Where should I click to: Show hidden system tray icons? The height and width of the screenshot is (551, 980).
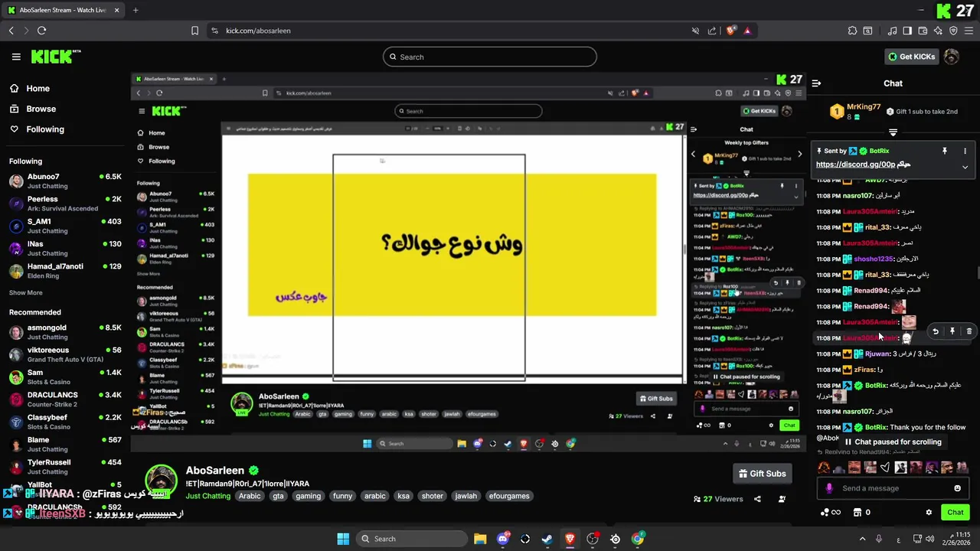tap(862, 539)
